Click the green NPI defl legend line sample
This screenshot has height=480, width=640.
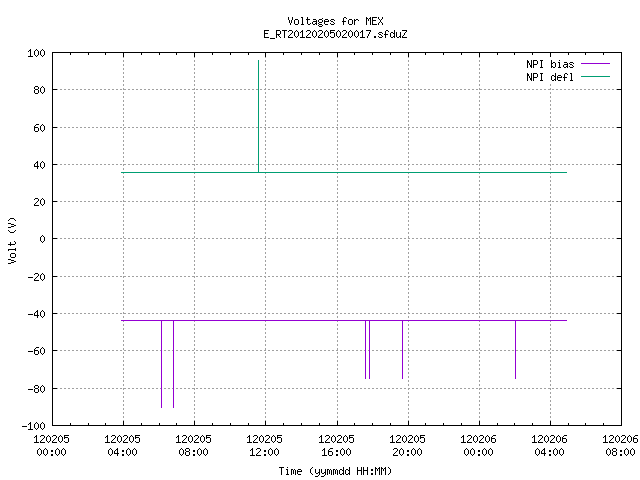(595, 76)
